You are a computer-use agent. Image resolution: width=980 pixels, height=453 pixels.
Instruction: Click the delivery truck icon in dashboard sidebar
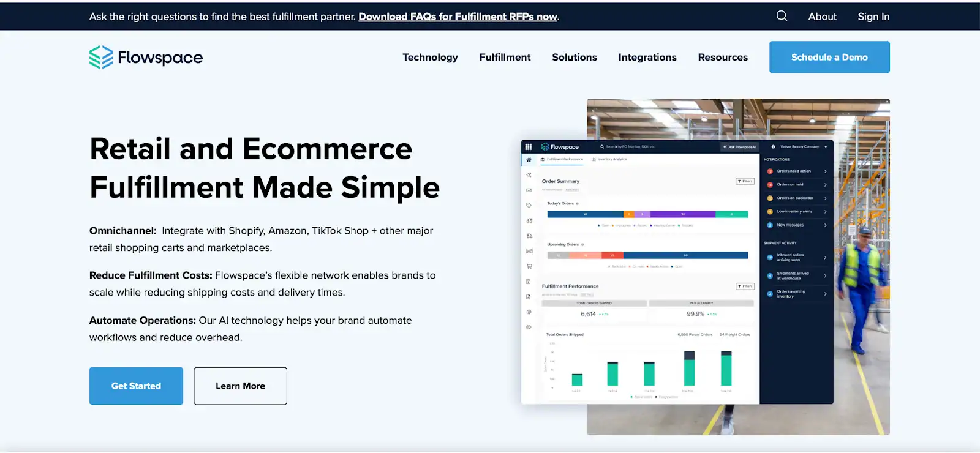529,236
